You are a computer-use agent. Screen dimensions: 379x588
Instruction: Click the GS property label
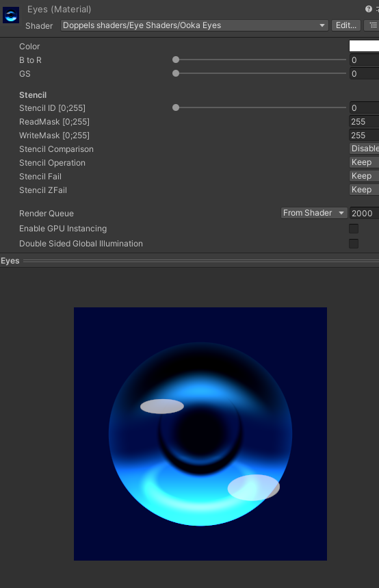(25, 73)
